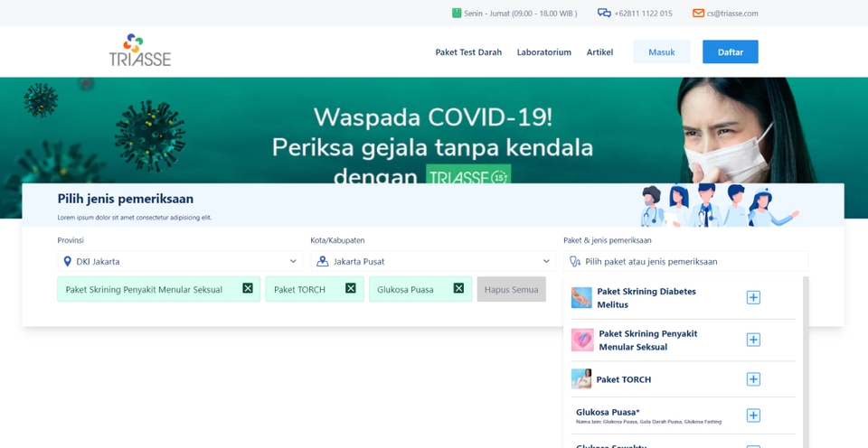
Task: Click the dropdown list scrollbar
Action: 806,362
